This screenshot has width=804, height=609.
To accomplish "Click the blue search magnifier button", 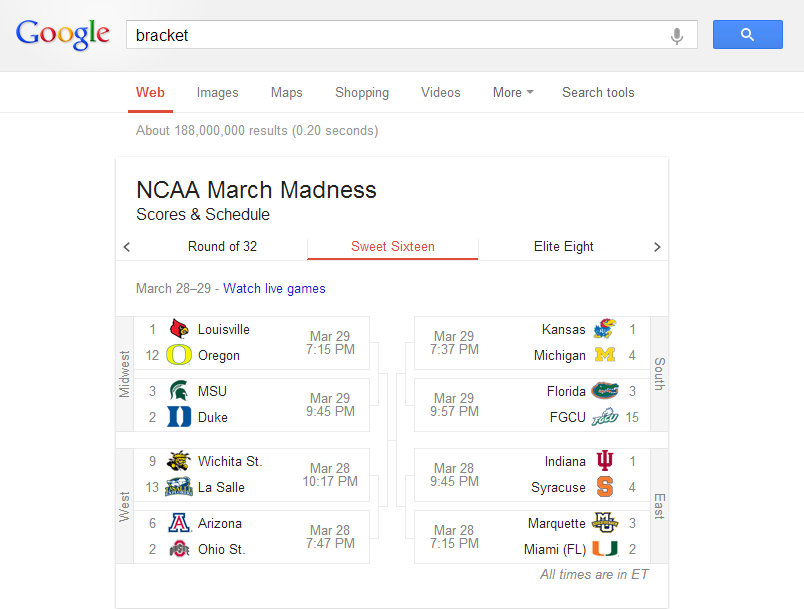I will tap(748, 34).
